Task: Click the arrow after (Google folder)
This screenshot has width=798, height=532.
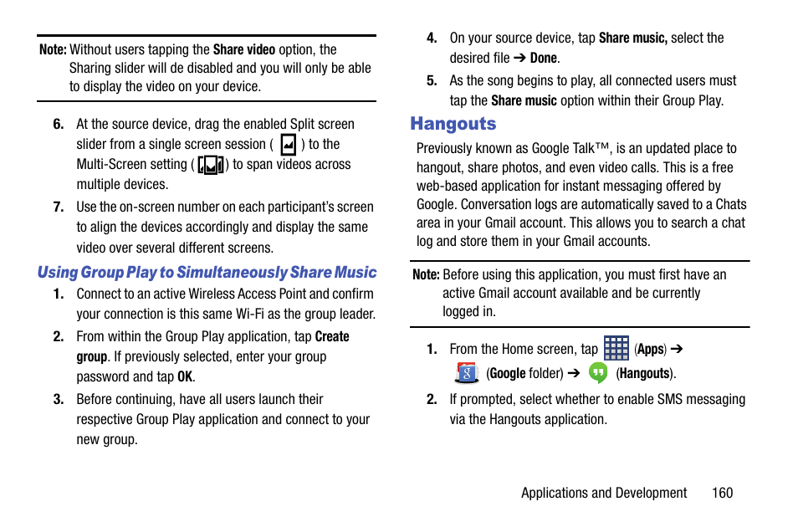Action: click(574, 373)
